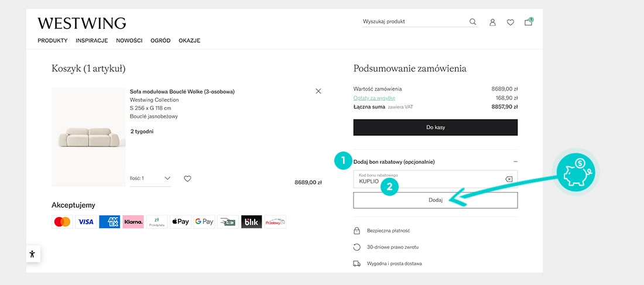The height and width of the screenshot is (285, 644).
Task: Click the Wyszukaj produkt search field
Action: 413,22
